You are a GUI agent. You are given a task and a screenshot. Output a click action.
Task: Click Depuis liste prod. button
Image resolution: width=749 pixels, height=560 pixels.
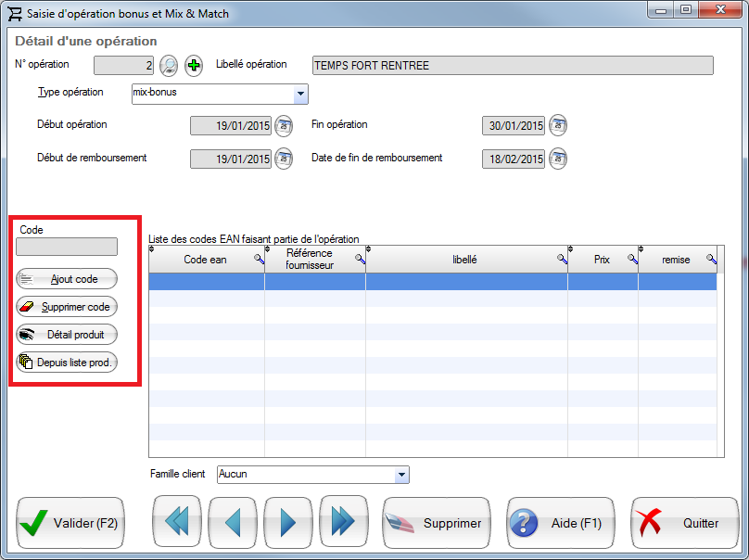point(67,363)
